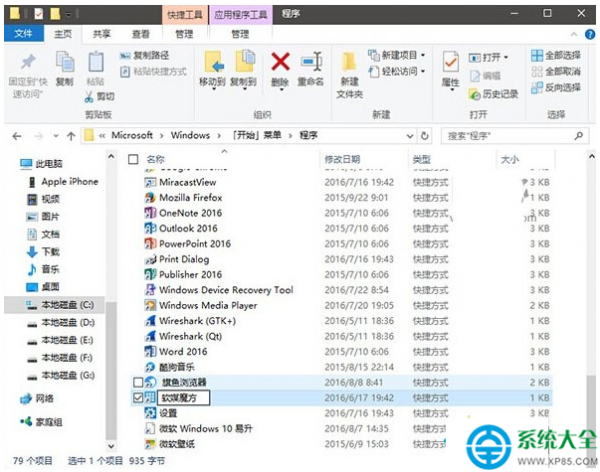Image resolution: width=600 pixels, height=472 pixels.
Task: Click the New folder (新建文件夹) icon
Action: 349,62
